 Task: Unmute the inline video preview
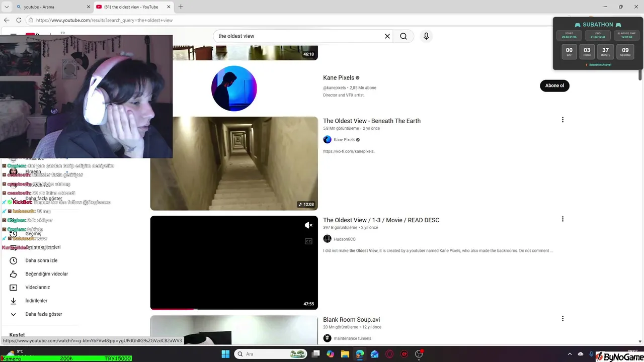click(309, 225)
